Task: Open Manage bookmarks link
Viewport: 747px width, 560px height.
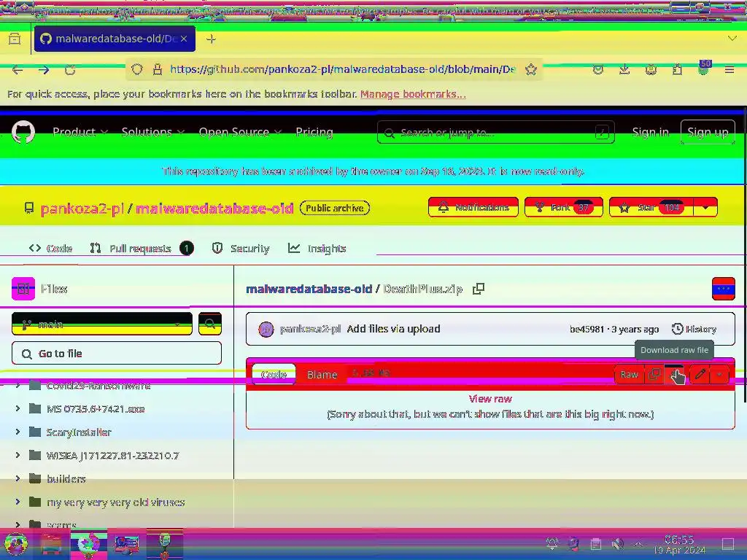Action: click(x=413, y=94)
